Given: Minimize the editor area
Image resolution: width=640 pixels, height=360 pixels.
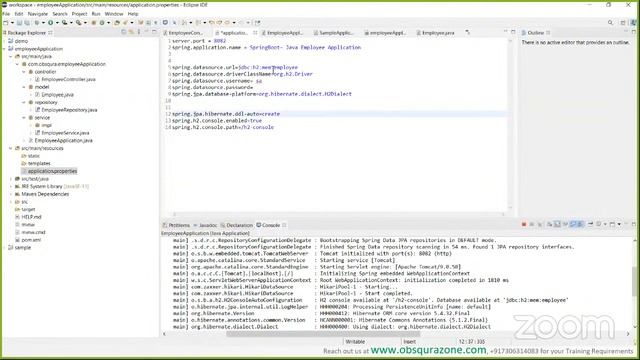Looking at the screenshot, I should click(x=505, y=31).
